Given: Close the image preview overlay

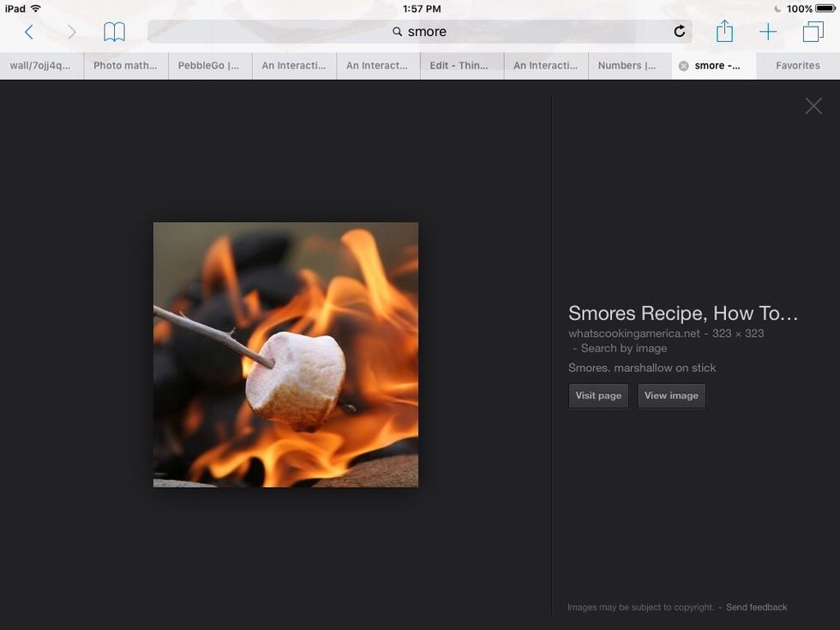Looking at the screenshot, I should coord(813,105).
